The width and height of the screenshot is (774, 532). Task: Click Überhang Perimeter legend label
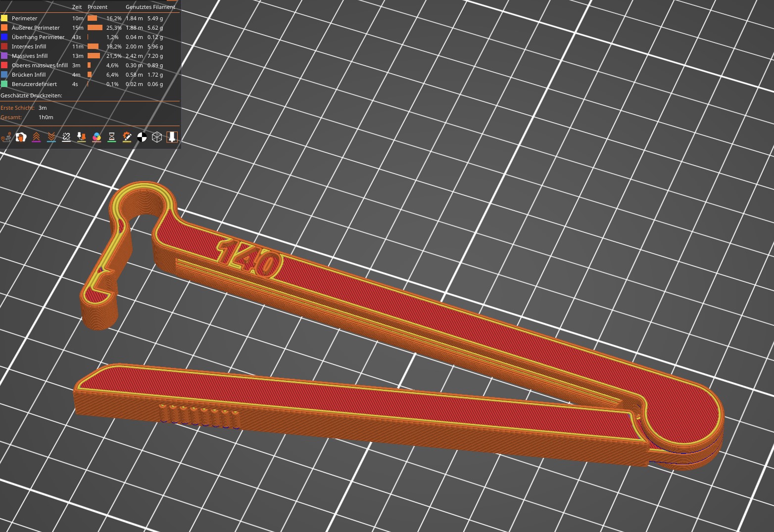[x=38, y=37]
